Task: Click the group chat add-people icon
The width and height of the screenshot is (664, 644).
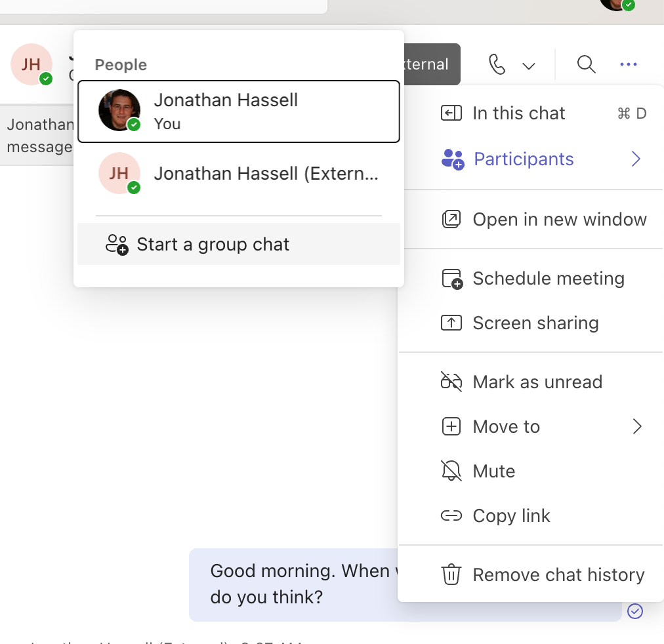Action: click(116, 245)
